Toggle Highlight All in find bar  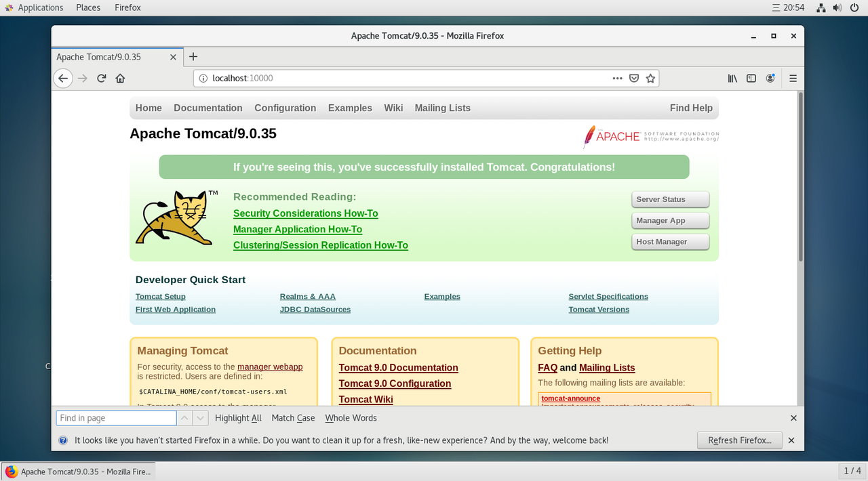pyautogui.click(x=238, y=418)
